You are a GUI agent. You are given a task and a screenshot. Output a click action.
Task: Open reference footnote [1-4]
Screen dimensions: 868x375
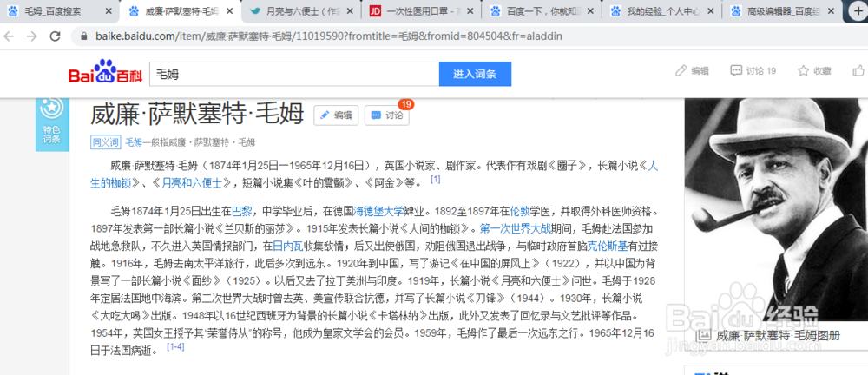pyautogui.click(x=175, y=346)
